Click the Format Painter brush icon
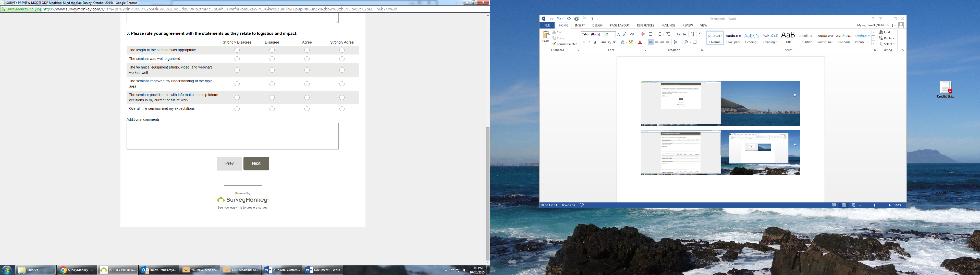980x275 pixels. 555,44
